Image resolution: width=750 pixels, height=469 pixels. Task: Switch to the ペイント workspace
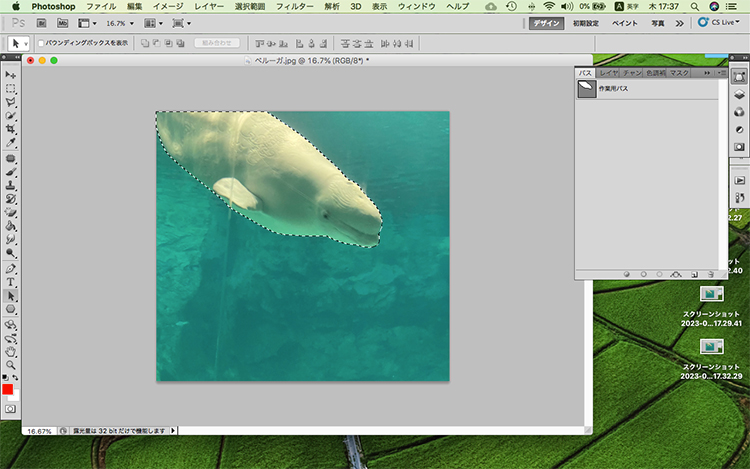[x=624, y=22]
